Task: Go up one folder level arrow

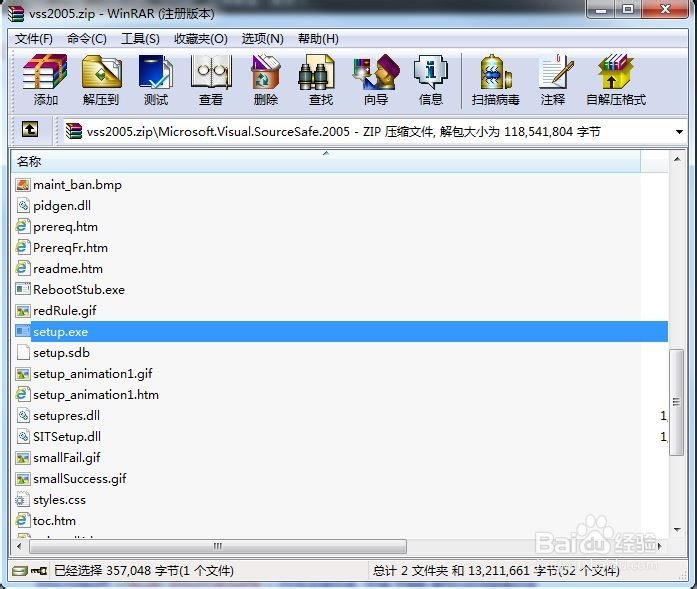Action: coord(30,130)
